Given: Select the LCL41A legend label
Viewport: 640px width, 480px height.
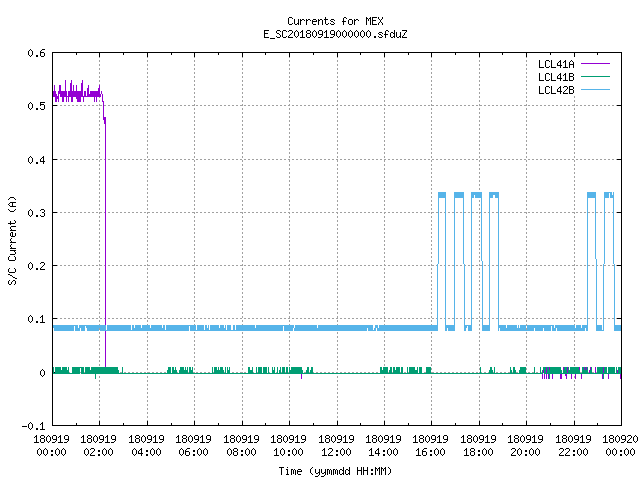Looking at the screenshot, I should point(556,64).
